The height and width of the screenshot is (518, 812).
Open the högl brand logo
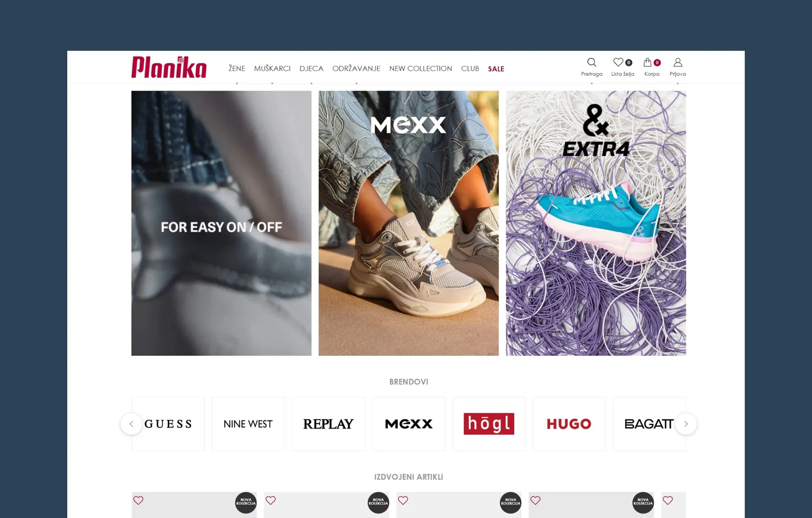tap(488, 424)
